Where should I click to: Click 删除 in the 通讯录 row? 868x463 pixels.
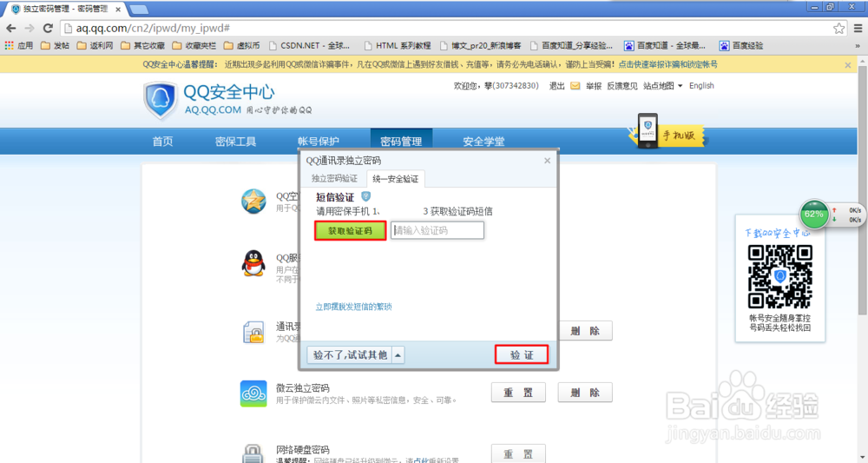[x=585, y=331]
